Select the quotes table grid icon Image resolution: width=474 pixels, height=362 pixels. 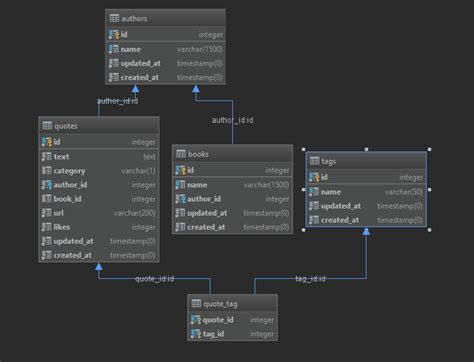[47, 126]
